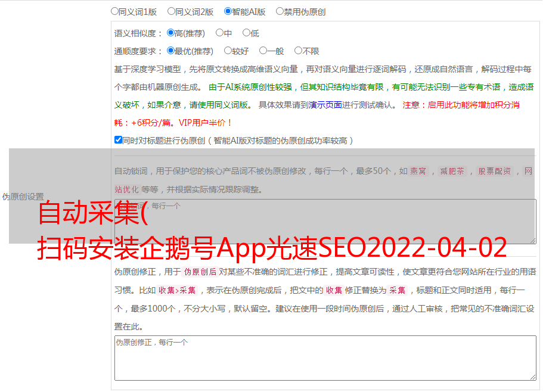This screenshot has height=392, width=543.
Task: Choose 不限 for 通顺度要求
Action: [x=298, y=51]
